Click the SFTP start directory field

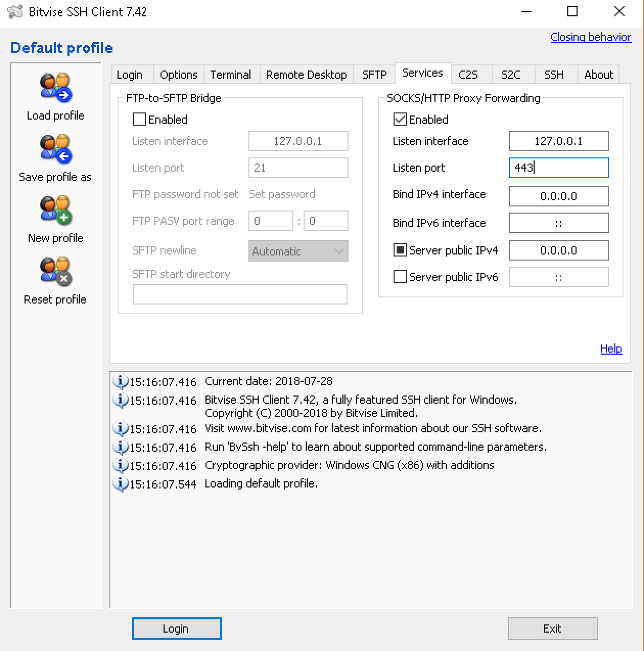(240, 294)
